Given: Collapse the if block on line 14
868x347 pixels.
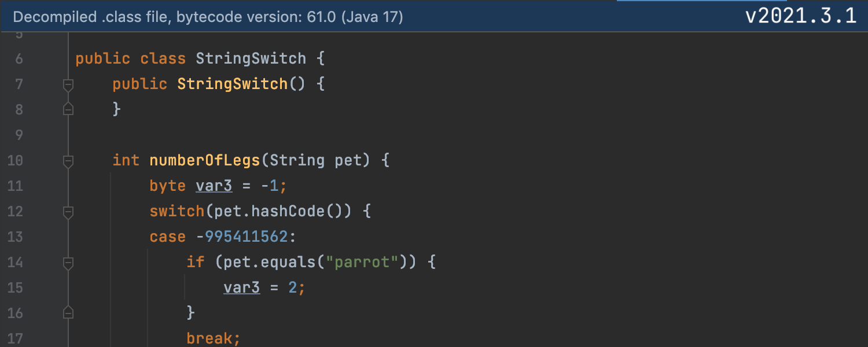Looking at the screenshot, I should (x=68, y=263).
